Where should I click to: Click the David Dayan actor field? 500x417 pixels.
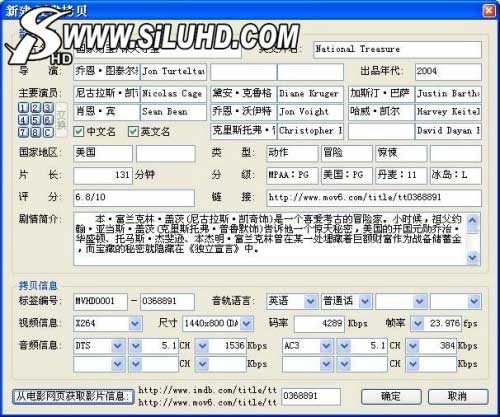pyautogui.click(x=448, y=131)
